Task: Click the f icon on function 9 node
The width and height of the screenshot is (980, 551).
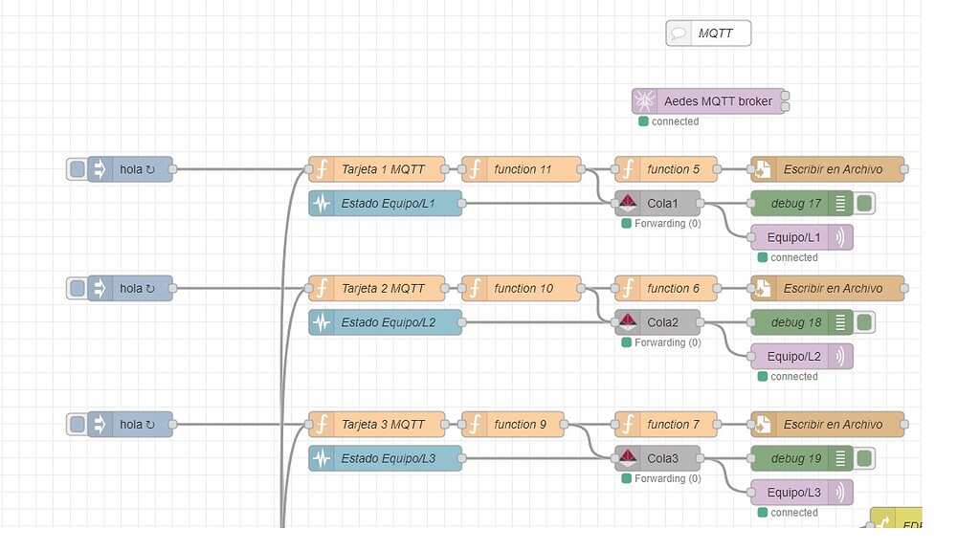Action: [473, 424]
